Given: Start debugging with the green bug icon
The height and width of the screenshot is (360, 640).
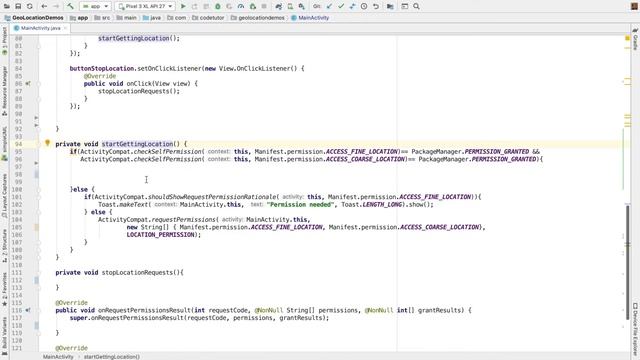Looking at the screenshot, I should tap(218, 6).
